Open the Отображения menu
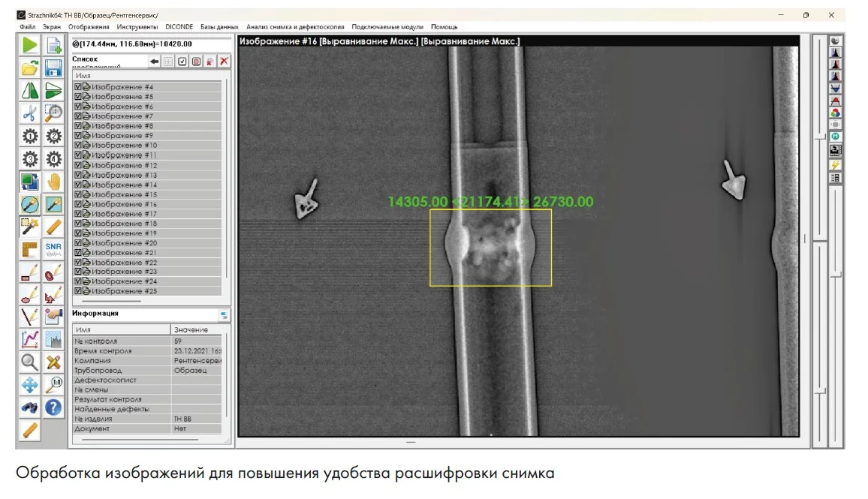 (89, 26)
